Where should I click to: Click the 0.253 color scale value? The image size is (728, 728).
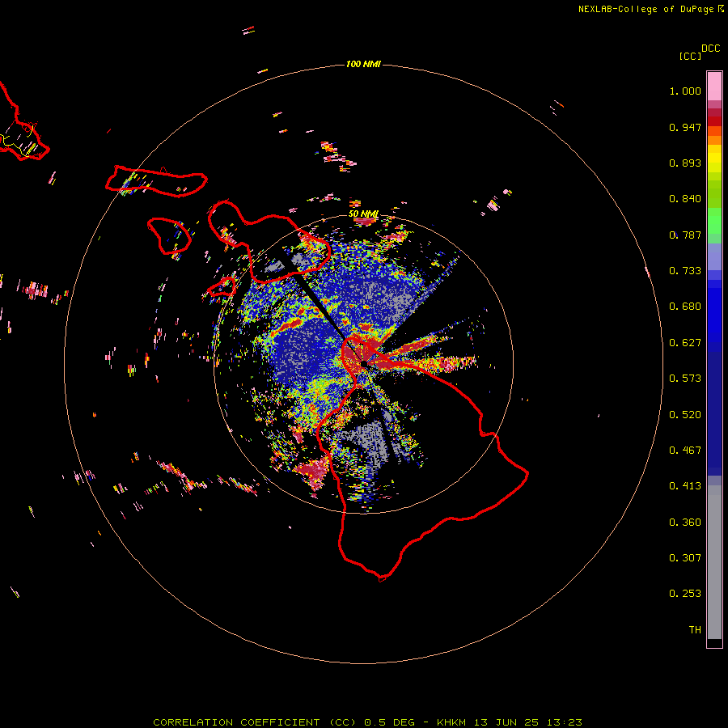pos(685,594)
